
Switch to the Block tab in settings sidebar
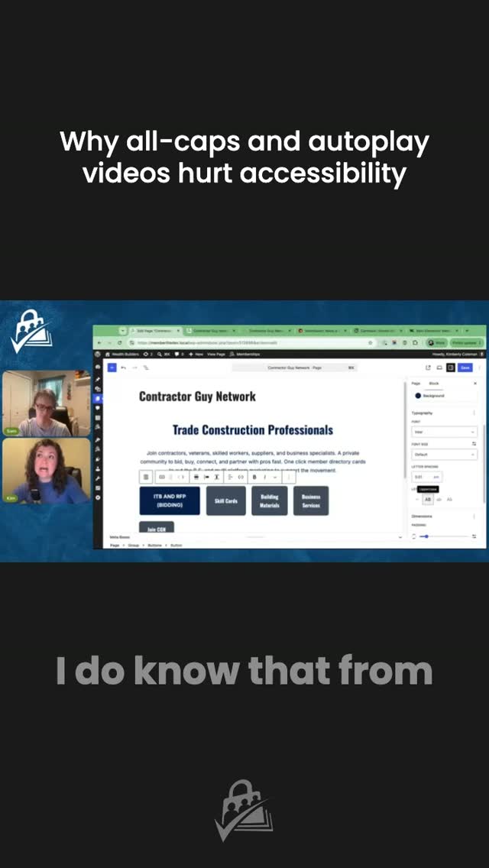(434, 383)
